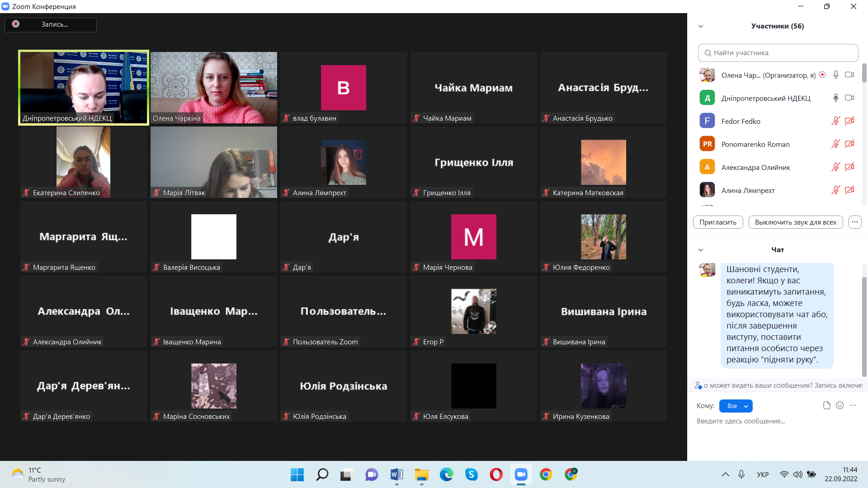The width and height of the screenshot is (868, 488).
Task: Click the chat scrollbar
Action: click(x=864, y=326)
